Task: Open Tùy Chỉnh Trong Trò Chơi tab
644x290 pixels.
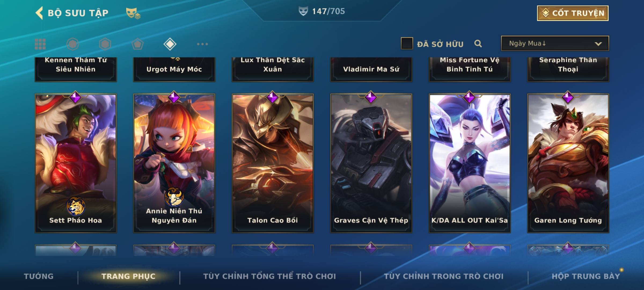Action: pos(444,276)
